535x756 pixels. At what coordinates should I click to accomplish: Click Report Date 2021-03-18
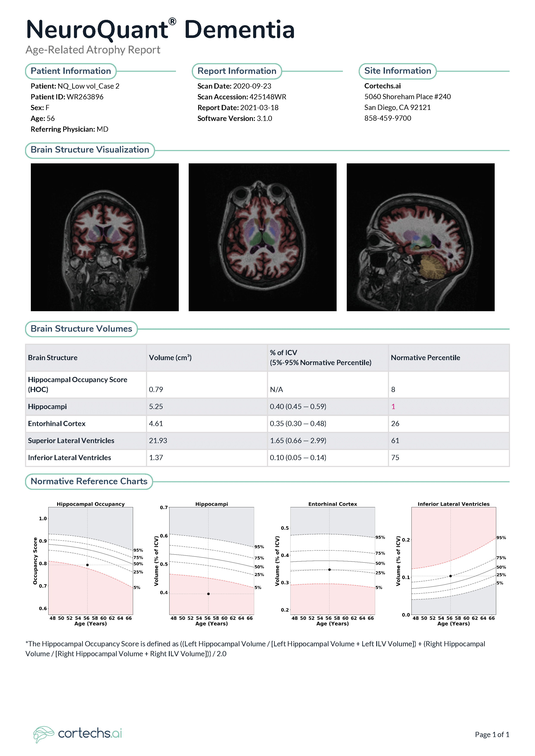[238, 108]
